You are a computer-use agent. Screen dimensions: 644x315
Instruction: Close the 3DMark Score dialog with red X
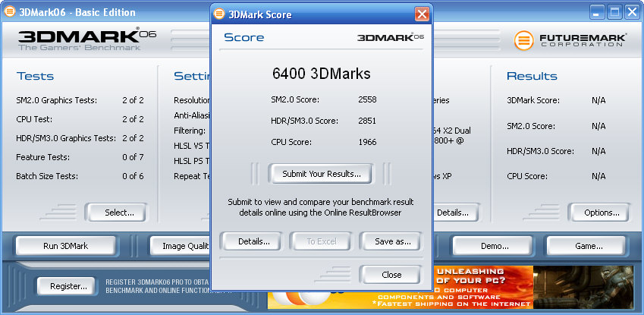click(x=422, y=14)
